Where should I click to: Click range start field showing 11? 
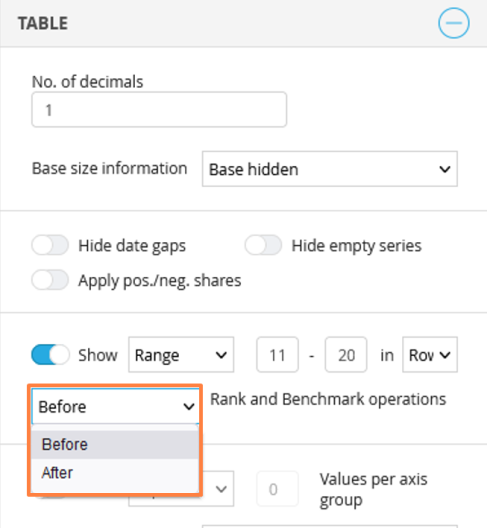[x=278, y=355]
